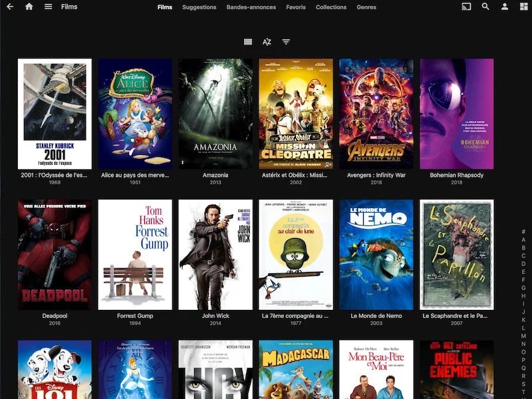Open the Avengers Infinity War poster
Image resolution: width=532 pixels, height=399 pixels.
[376, 114]
